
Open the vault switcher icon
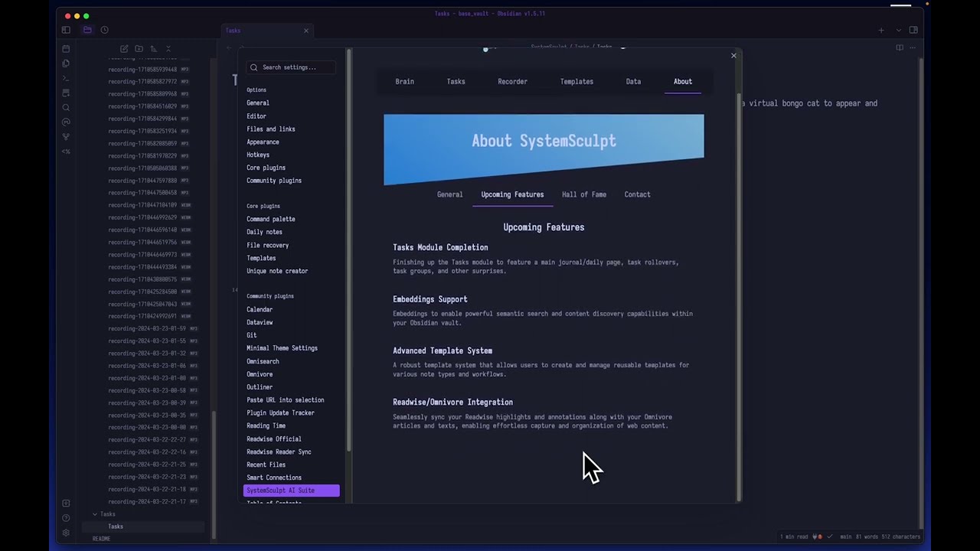[66, 504]
